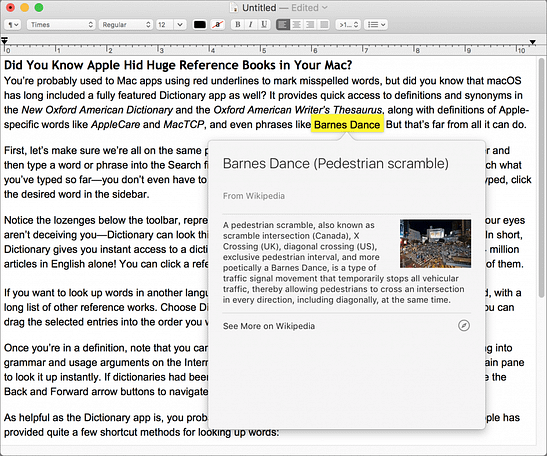Open the list bullets and numbering menu

point(376,24)
